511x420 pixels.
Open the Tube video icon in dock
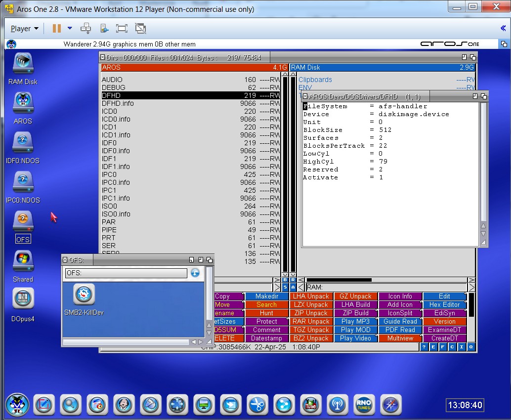pos(310,405)
